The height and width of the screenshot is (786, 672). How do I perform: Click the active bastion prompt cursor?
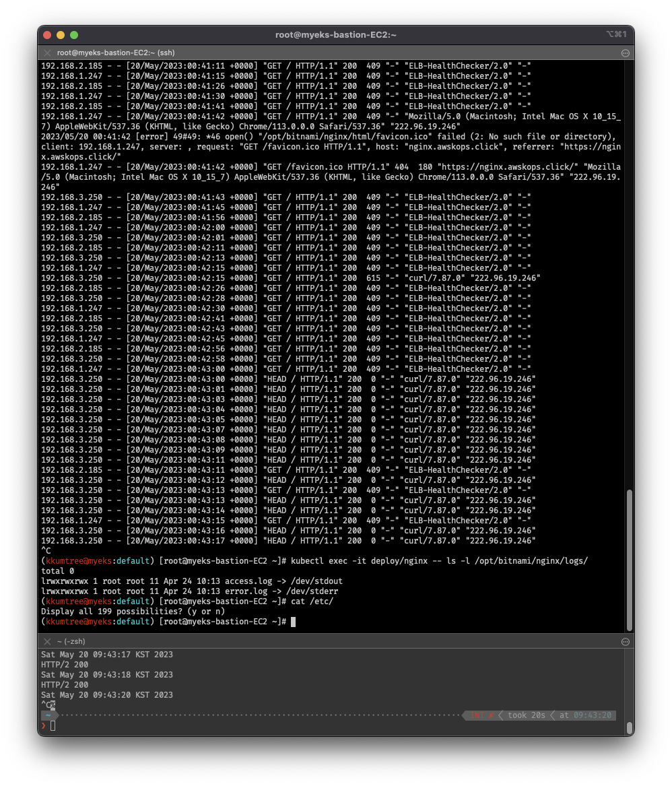[x=293, y=622]
